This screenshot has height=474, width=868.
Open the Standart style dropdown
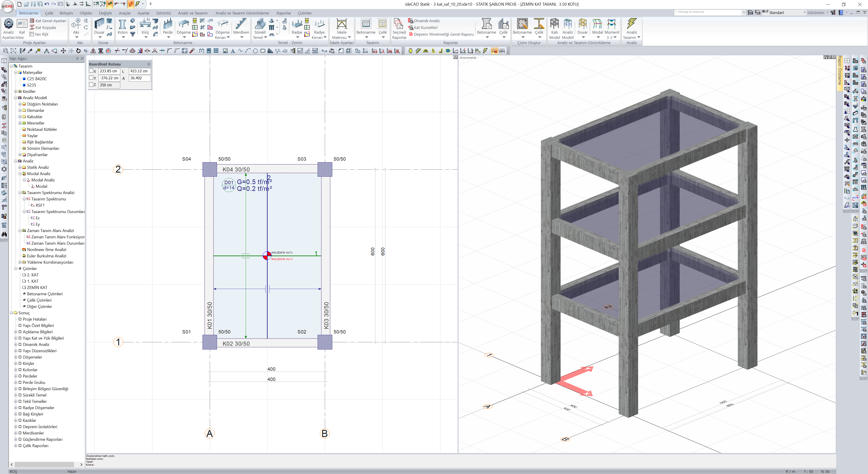(804, 13)
